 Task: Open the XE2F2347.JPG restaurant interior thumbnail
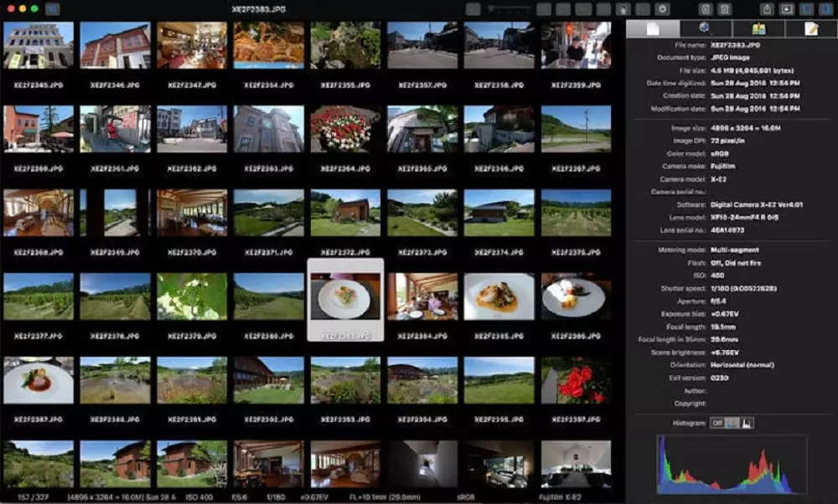[x=192, y=45]
